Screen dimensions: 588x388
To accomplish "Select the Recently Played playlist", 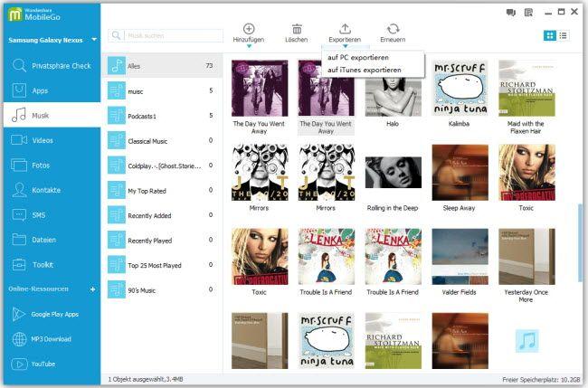I will point(162,240).
